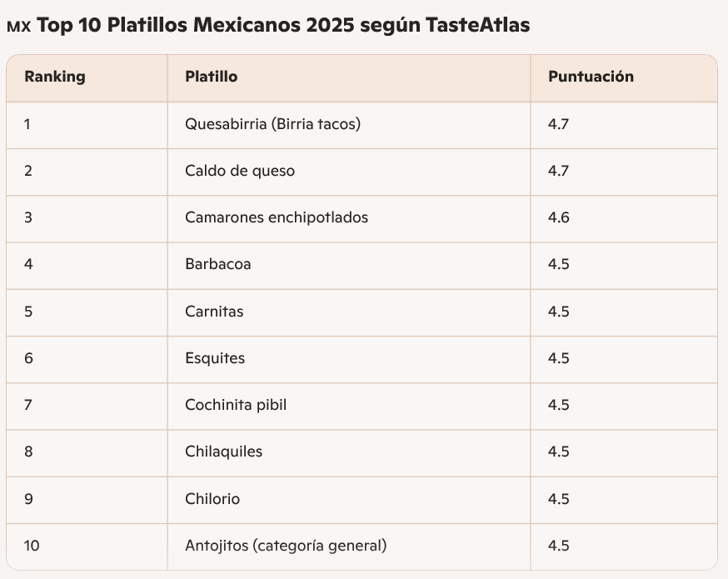Select the Esquites cell
This screenshot has width=728, height=579.
click(x=215, y=358)
